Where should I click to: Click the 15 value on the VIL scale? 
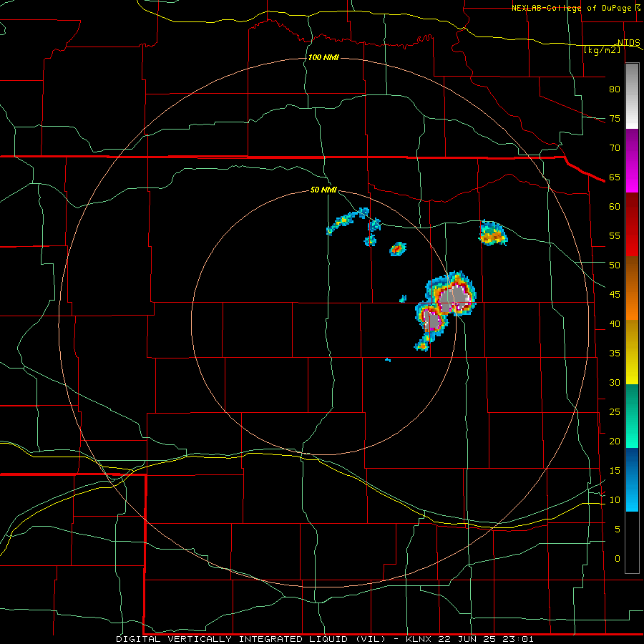pos(615,470)
